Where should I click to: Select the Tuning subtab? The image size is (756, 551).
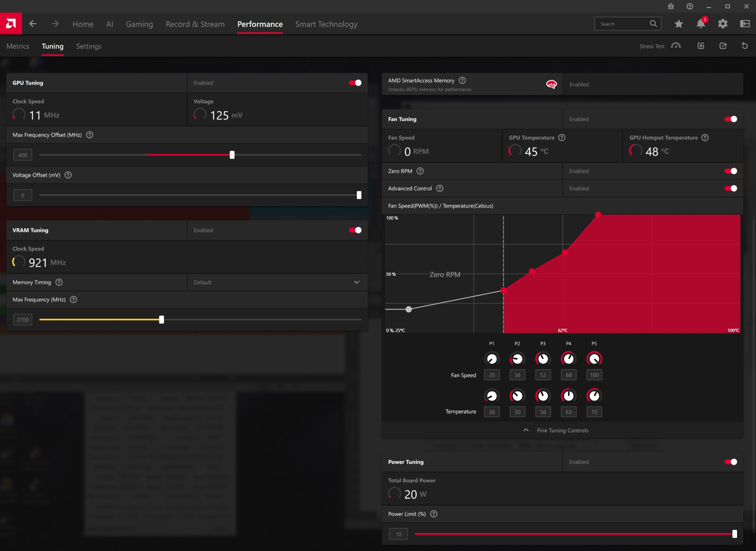(52, 46)
